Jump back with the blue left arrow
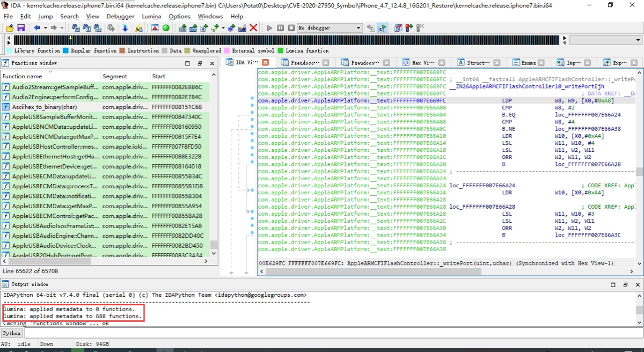The image size is (644, 352). click(x=37, y=28)
